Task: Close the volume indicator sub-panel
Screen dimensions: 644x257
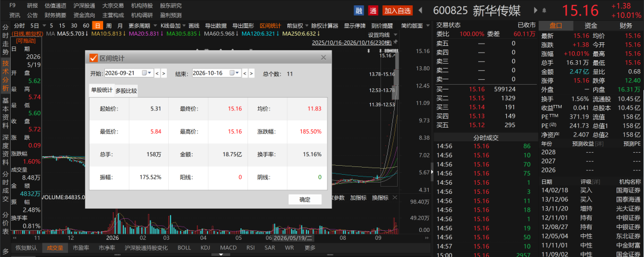Action: tap(395, 197)
